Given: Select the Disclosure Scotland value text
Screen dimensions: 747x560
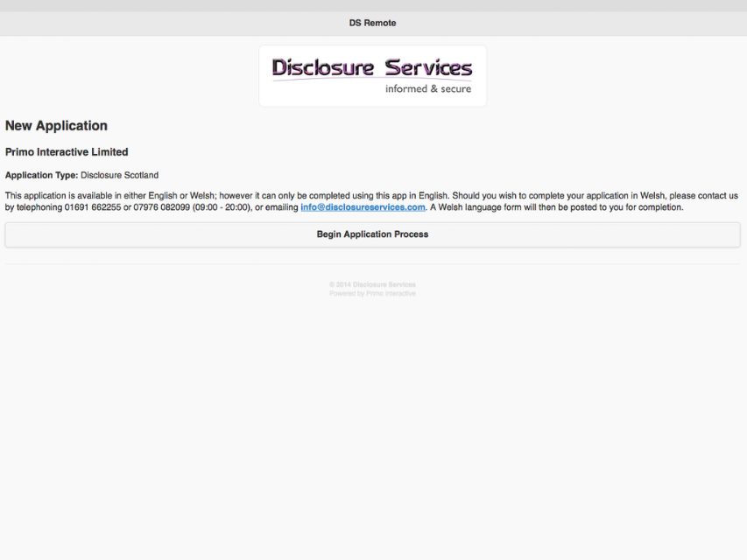Looking at the screenshot, I should (x=120, y=175).
